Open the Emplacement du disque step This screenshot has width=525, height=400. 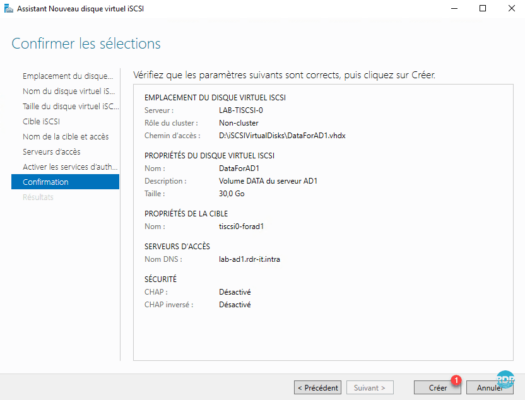click(x=68, y=76)
